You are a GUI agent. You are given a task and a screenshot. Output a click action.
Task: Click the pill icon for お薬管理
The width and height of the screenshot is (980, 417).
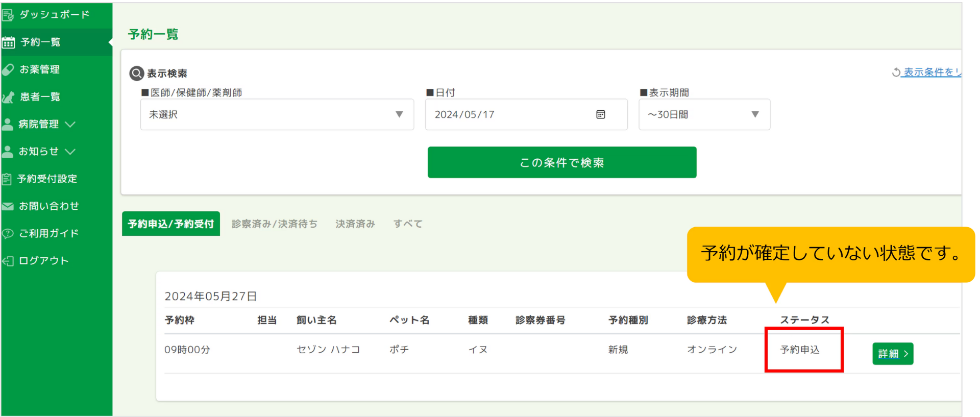(8, 70)
